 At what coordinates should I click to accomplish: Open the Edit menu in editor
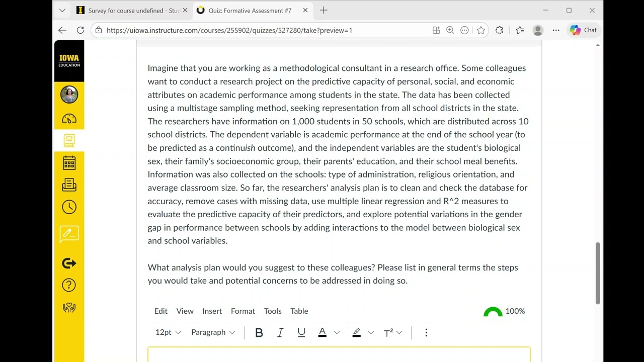(x=161, y=311)
